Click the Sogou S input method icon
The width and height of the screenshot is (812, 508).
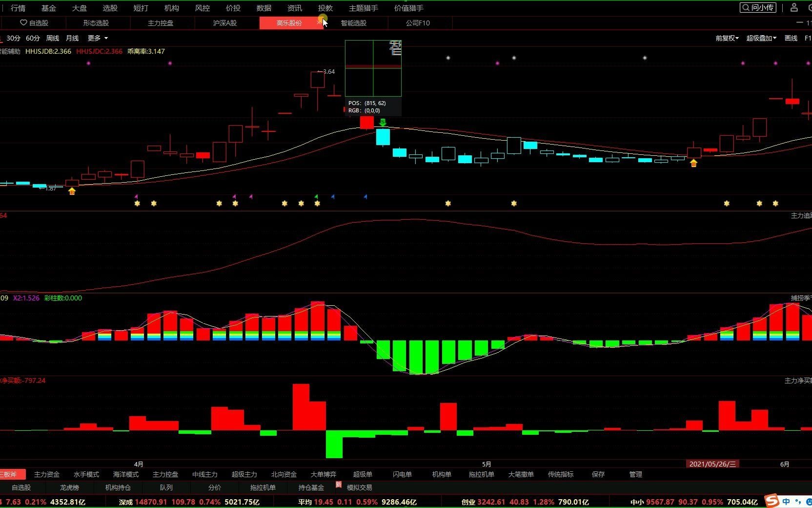coord(772,501)
